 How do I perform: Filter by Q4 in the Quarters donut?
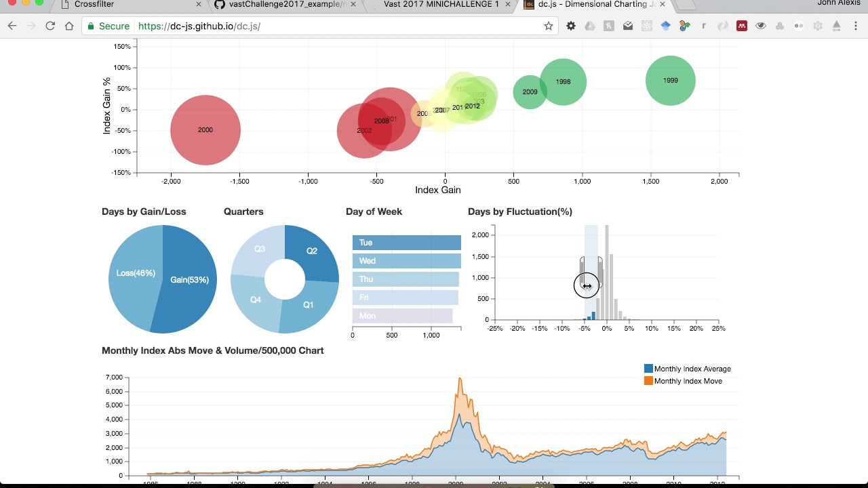256,300
